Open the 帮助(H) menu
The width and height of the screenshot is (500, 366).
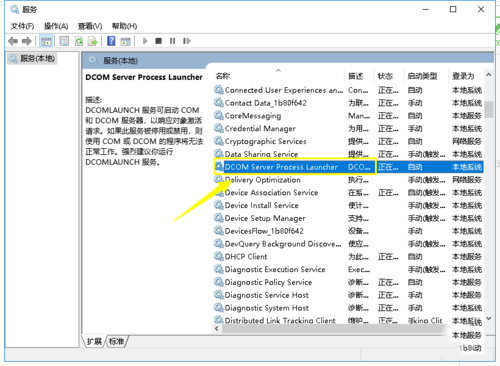124,26
